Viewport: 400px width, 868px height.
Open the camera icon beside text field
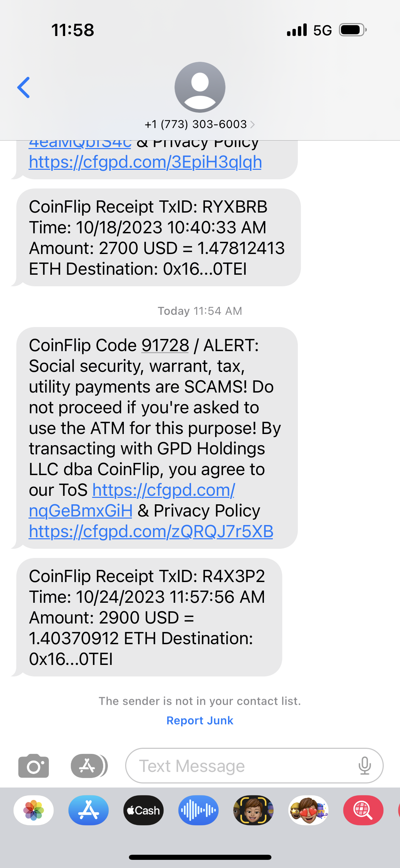coord(34,766)
